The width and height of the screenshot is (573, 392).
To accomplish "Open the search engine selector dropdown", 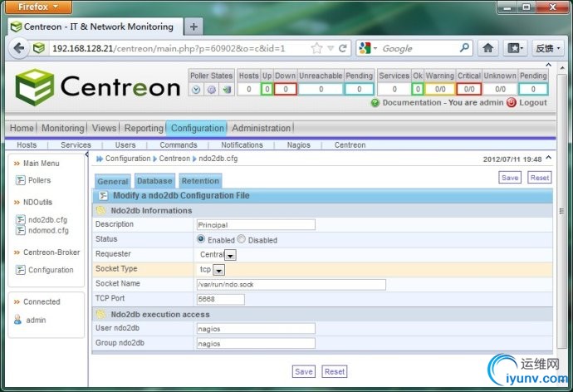I will 368,48.
